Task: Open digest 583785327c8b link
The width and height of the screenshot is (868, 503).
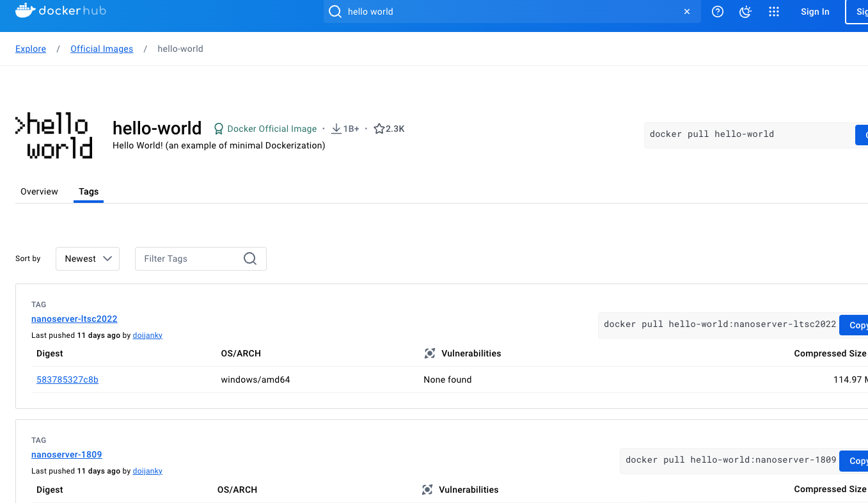Action: pyautogui.click(x=67, y=379)
